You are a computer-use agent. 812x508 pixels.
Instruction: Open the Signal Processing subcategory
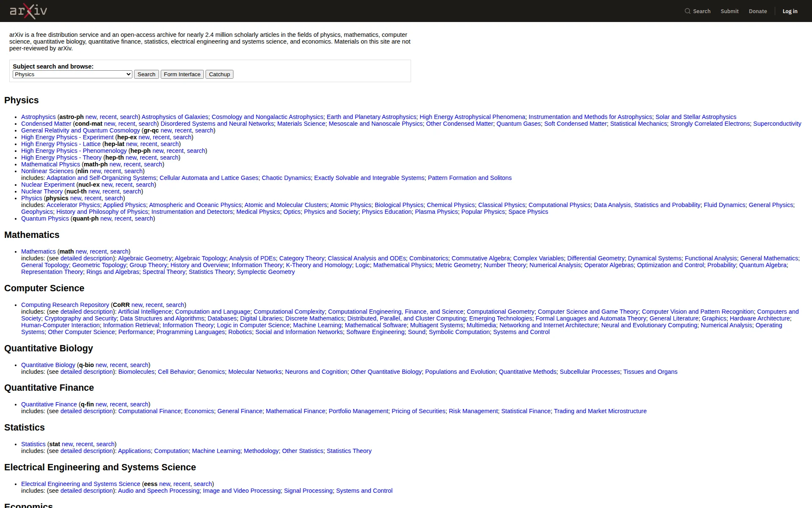pos(308,491)
